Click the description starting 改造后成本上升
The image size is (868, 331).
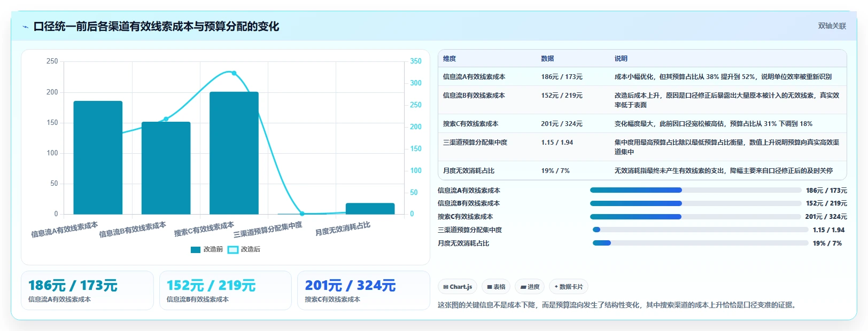coord(727,100)
